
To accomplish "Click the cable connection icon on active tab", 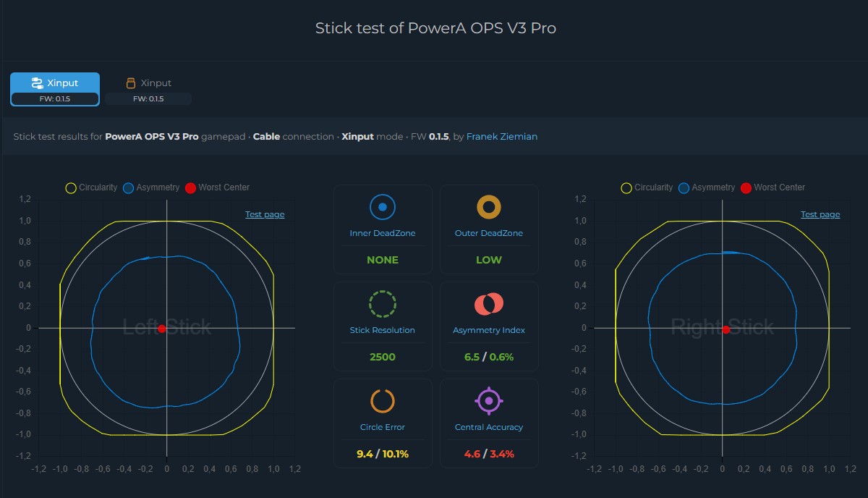I will [38, 83].
